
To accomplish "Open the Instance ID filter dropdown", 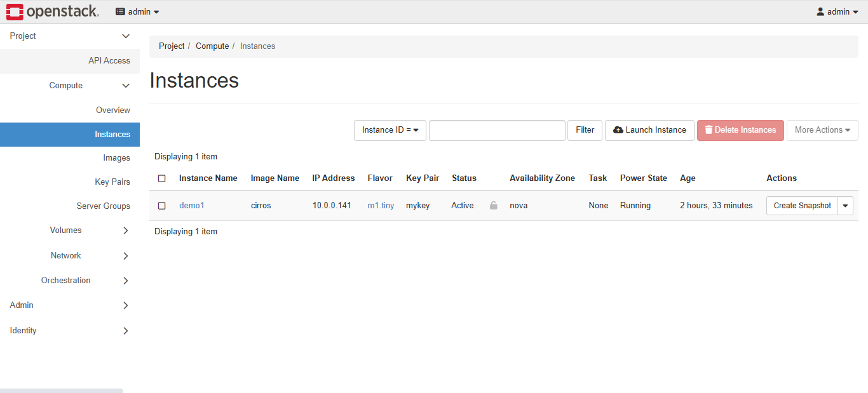I will 390,130.
